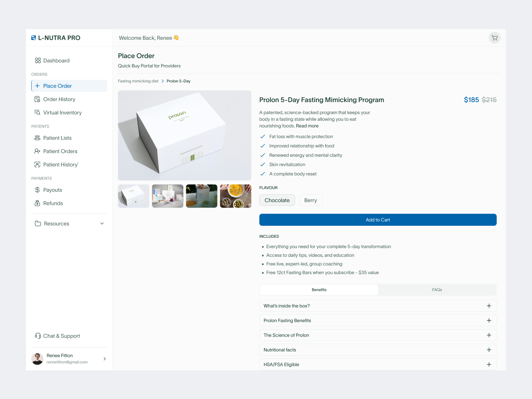Click the L-Nutra Pro logo

point(56,38)
